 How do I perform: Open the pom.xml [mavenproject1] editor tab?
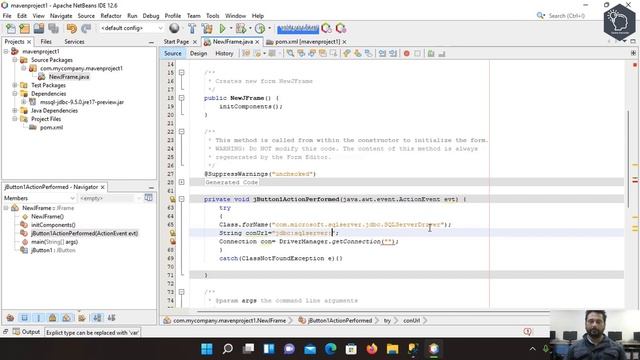pos(306,42)
